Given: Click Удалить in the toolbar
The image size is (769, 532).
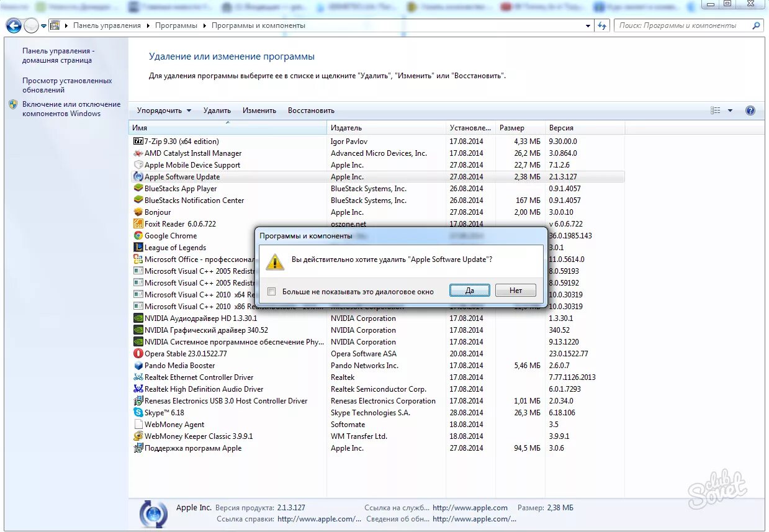Looking at the screenshot, I should [217, 110].
